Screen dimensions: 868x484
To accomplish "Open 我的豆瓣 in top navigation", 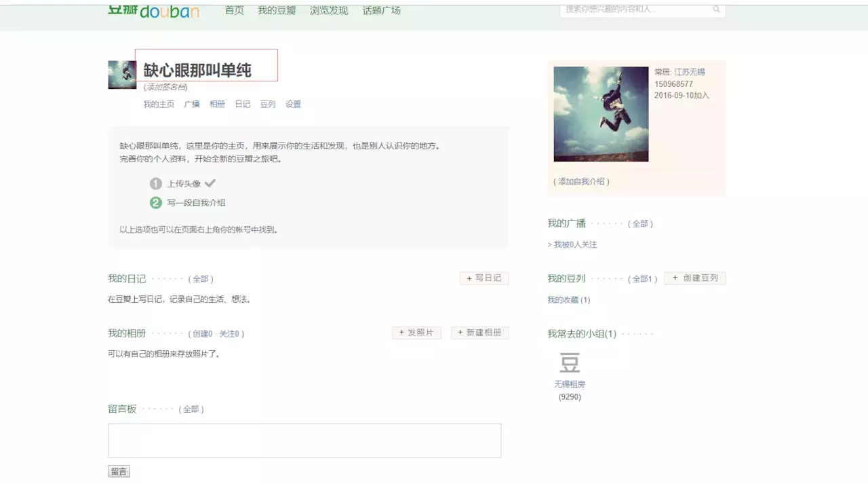I will click(x=277, y=10).
